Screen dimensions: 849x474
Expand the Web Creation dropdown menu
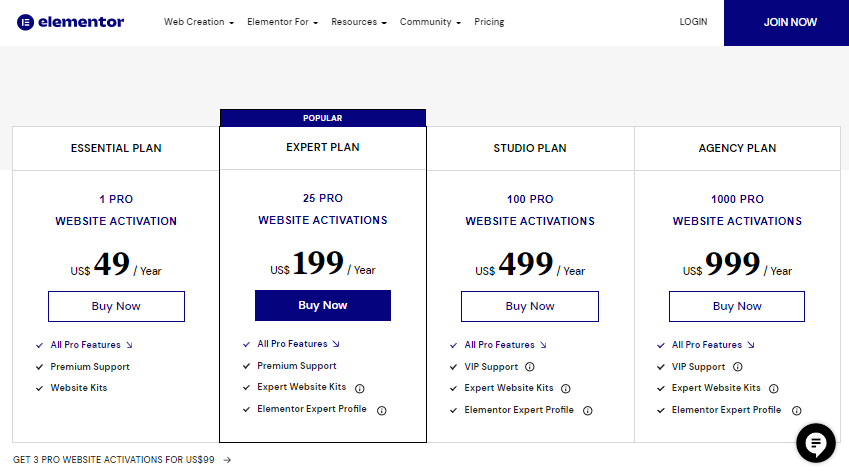199,22
